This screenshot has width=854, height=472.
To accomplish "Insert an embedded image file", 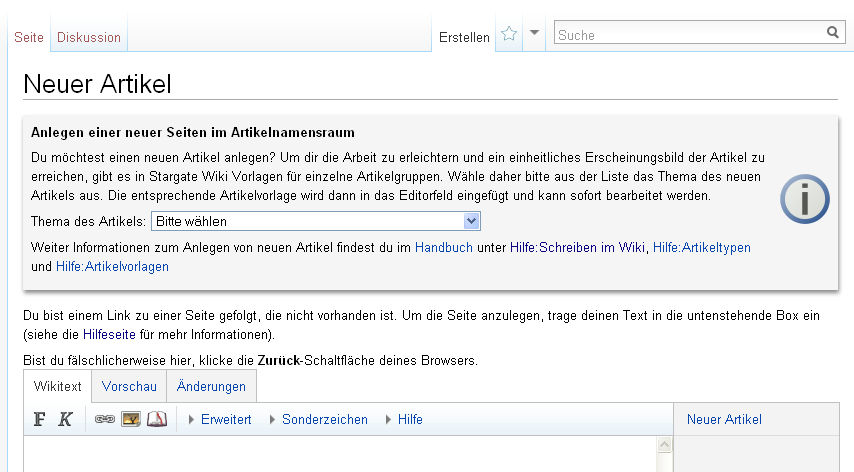I will click(x=131, y=419).
